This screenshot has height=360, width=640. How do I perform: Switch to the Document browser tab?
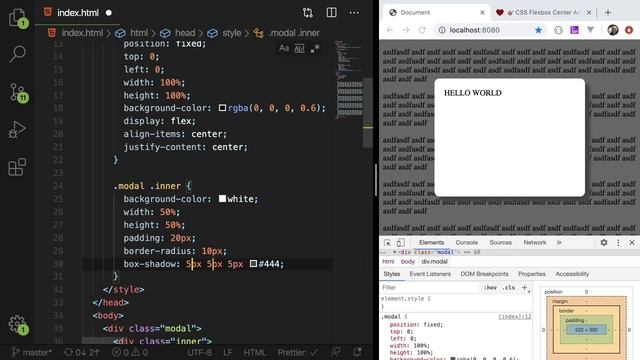coord(436,13)
